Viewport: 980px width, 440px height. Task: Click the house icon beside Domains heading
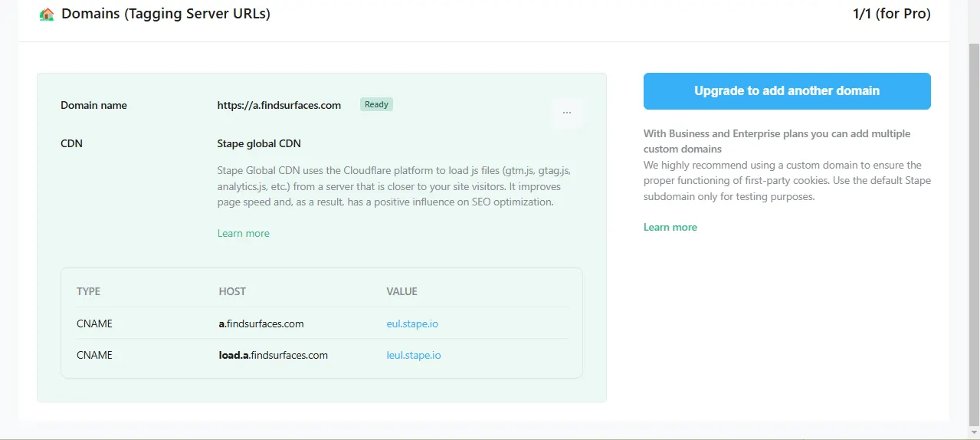click(47, 14)
